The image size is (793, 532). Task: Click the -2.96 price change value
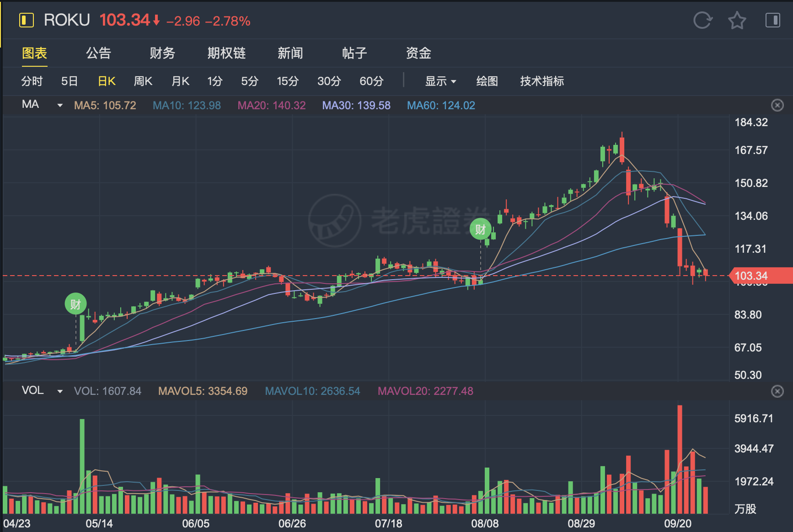tap(183, 21)
